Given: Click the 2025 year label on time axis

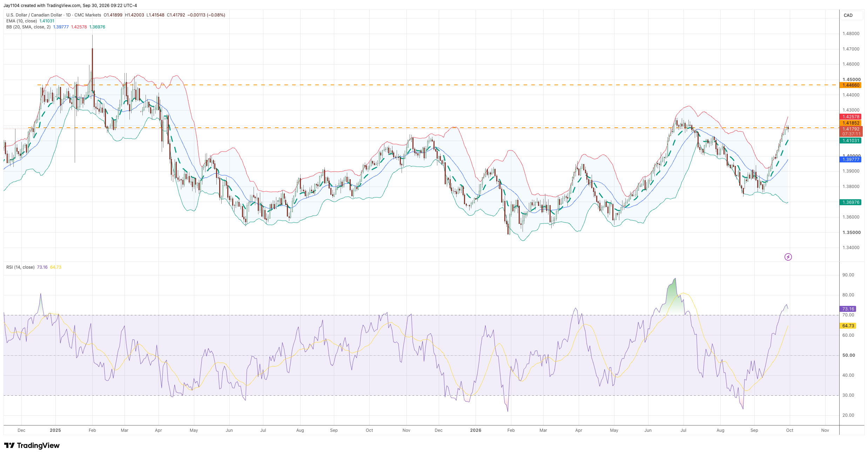Looking at the screenshot, I should 55,430.
